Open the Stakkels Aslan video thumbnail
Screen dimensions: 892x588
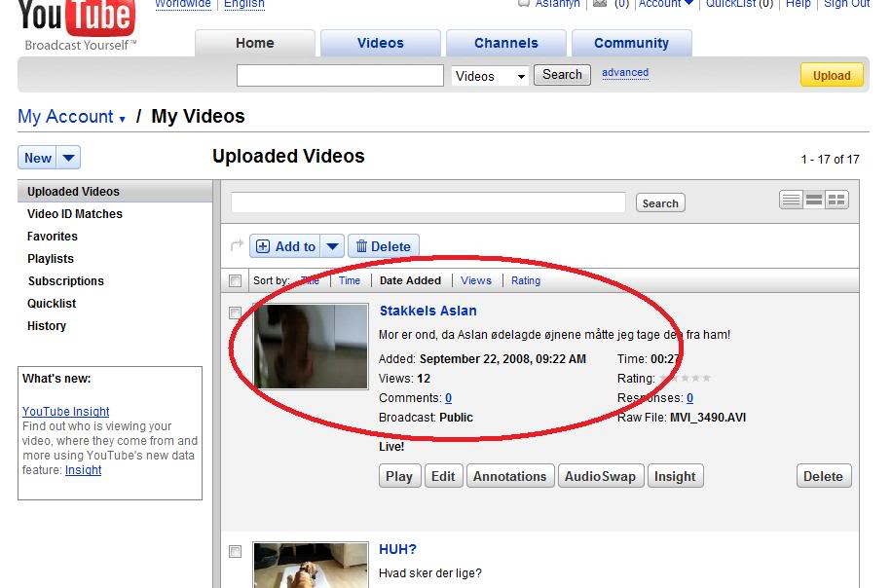311,347
